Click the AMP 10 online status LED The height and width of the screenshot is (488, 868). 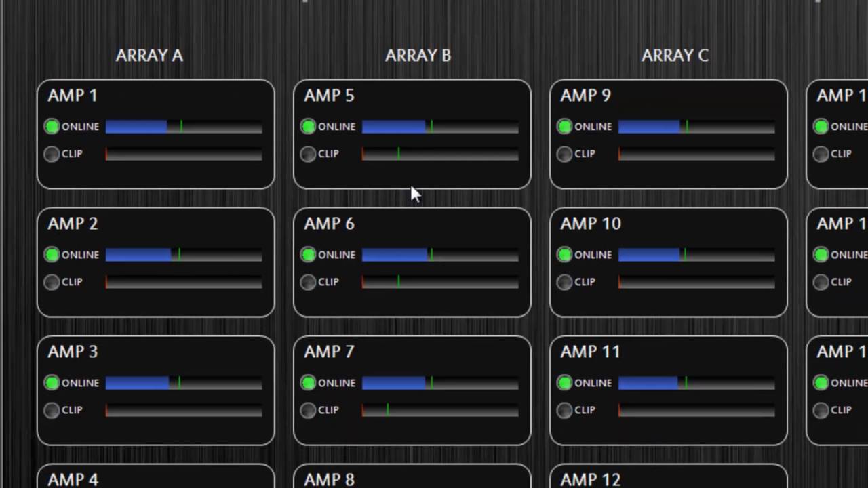coord(565,255)
